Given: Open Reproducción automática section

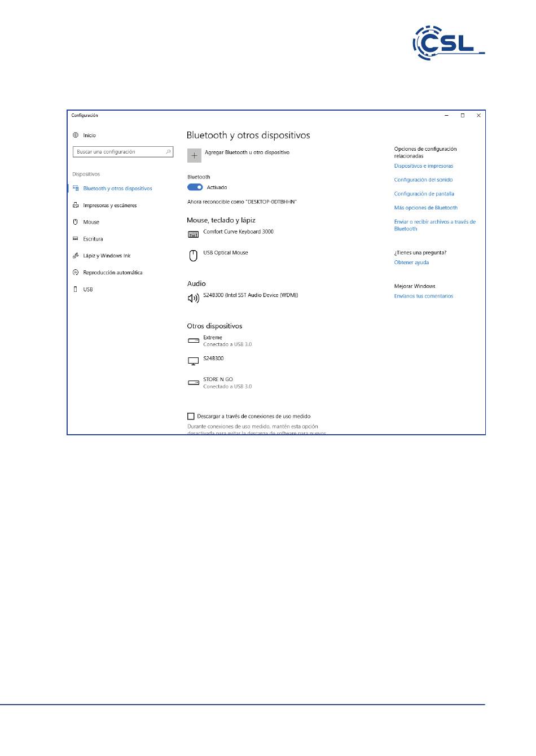Looking at the screenshot, I should (x=113, y=272).
